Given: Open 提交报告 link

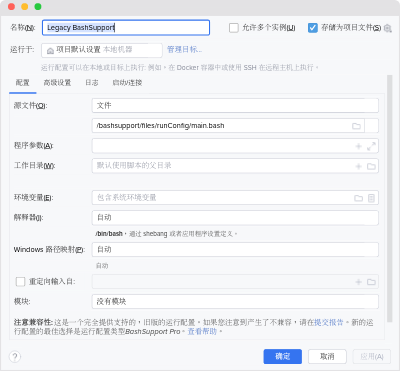Looking at the screenshot, I should (329, 322).
